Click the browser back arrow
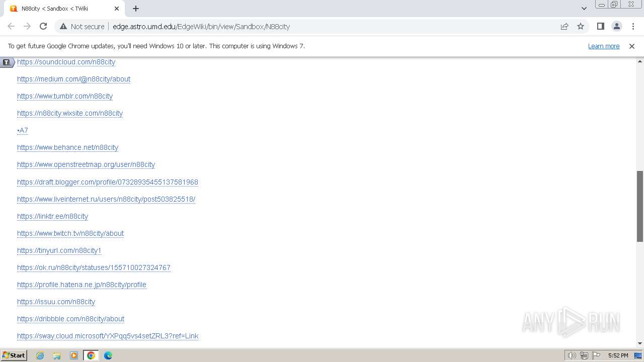The height and width of the screenshot is (362, 644). click(x=11, y=26)
